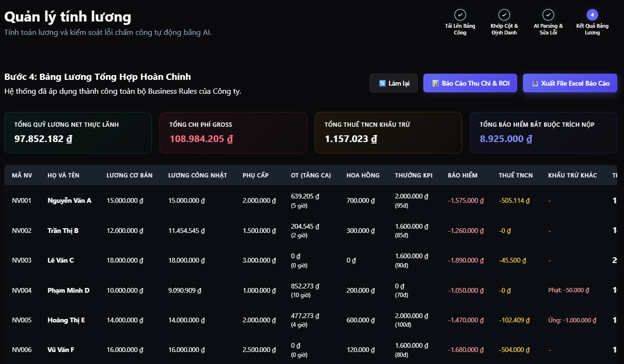Click the 852.273 ₫ overtime cell
The image size is (624, 364).
305,286
